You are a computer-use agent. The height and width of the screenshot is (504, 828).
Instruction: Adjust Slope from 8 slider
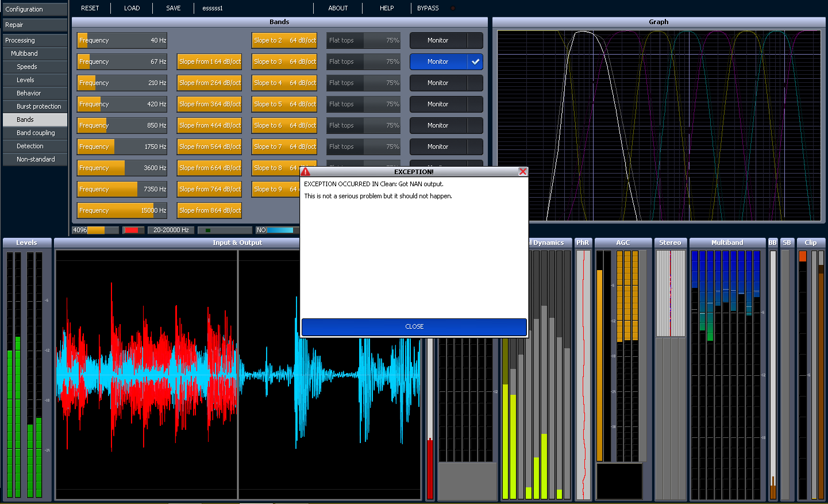click(x=209, y=210)
